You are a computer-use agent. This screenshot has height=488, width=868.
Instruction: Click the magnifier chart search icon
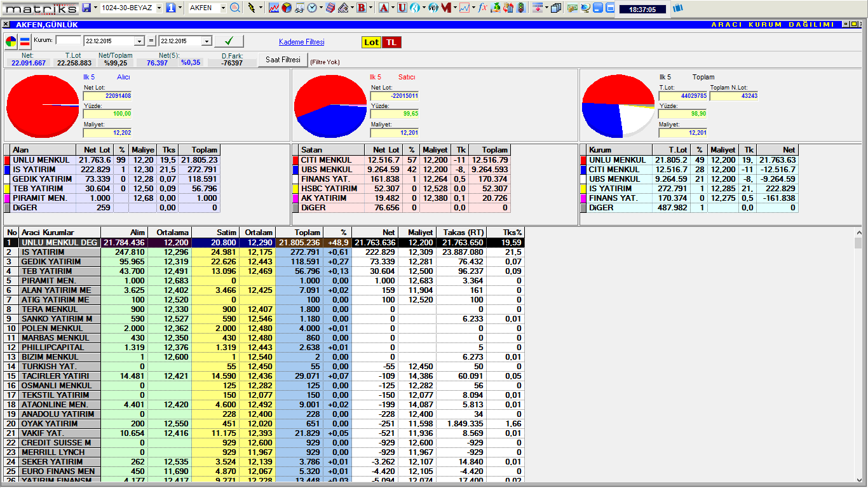coord(235,8)
